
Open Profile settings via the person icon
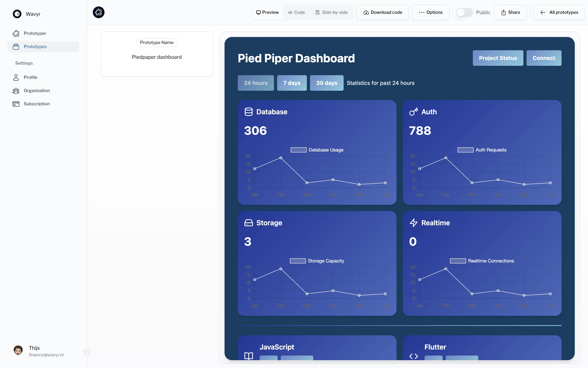16,77
